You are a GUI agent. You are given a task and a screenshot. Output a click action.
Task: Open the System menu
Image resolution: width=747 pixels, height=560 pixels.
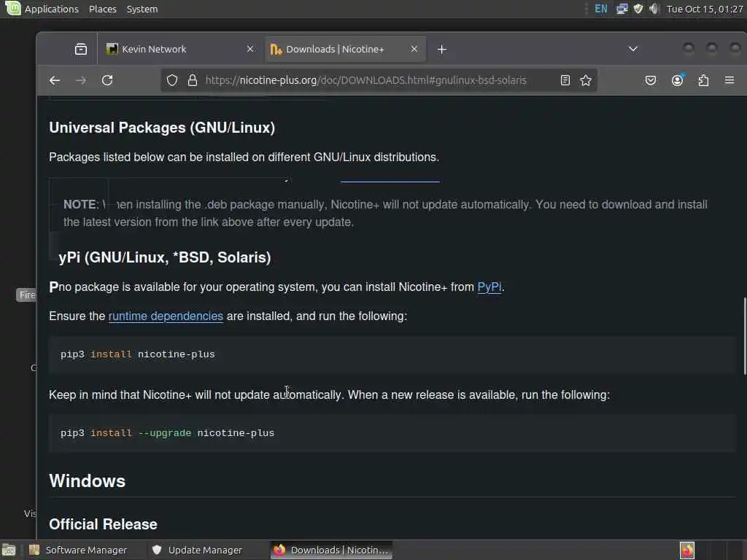click(x=142, y=9)
